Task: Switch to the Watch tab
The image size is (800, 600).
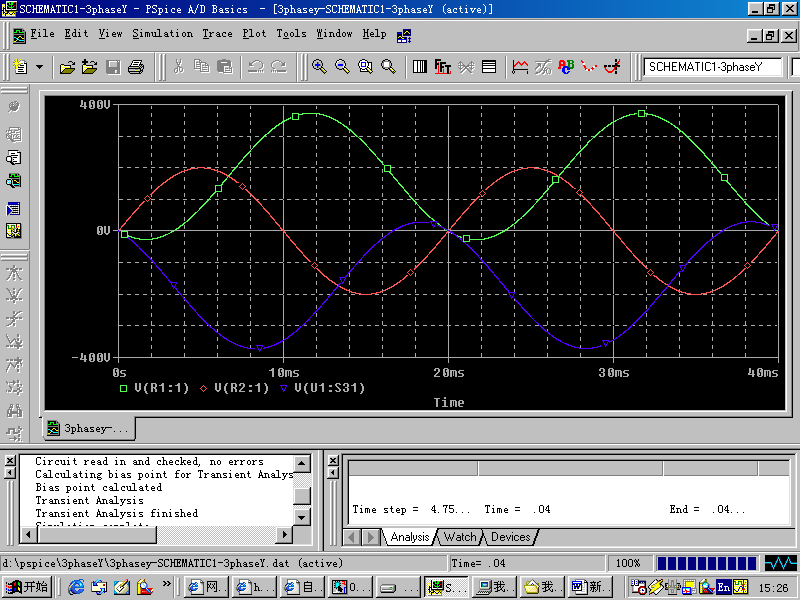Action: pyautogui.click(x=460, y=537)
